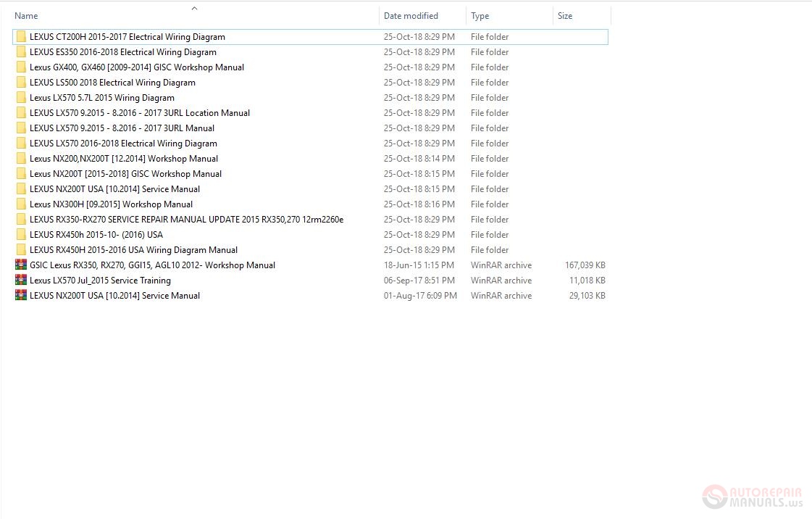Select GSIC Lexus RX350, RX270, GGI15, AGL10 archive name
The image size is (812, 519).
(152, 265)
